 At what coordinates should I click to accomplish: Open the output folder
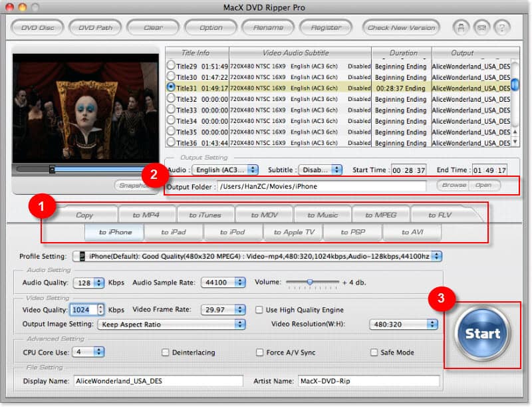point(484,185)
